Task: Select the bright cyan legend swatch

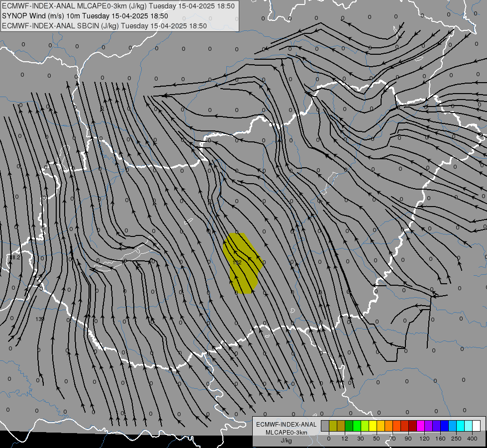Action: [460, 426]
